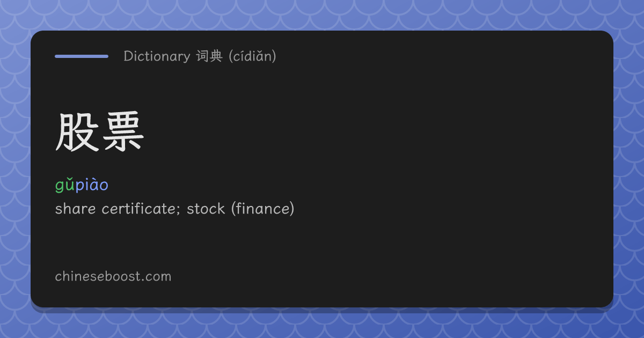Click empty space of the dark card
The width and height of the screenshot is (644, 338).
(x=429, y=161)
